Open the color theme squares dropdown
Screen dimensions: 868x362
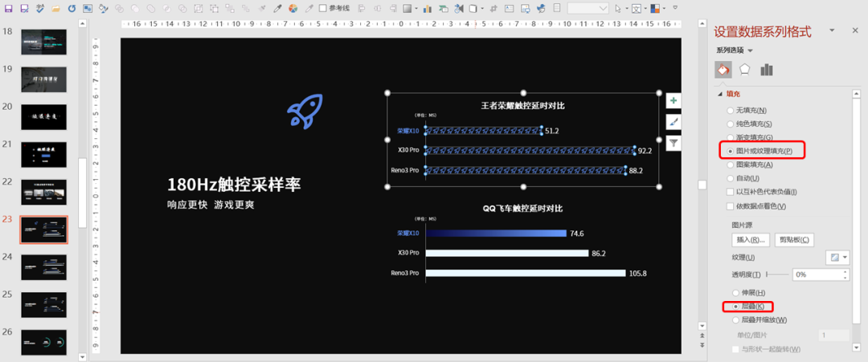664,8
